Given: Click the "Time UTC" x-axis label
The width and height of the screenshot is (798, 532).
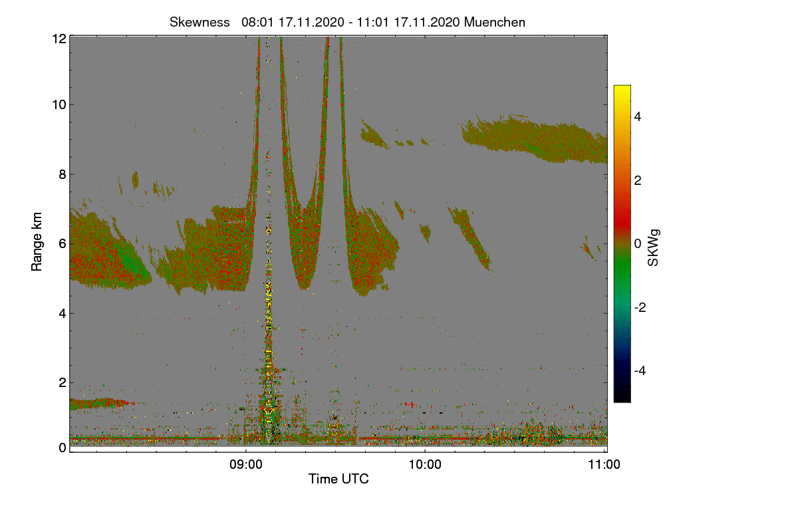Looking at the screenshot, I should [x=338, y=479].
